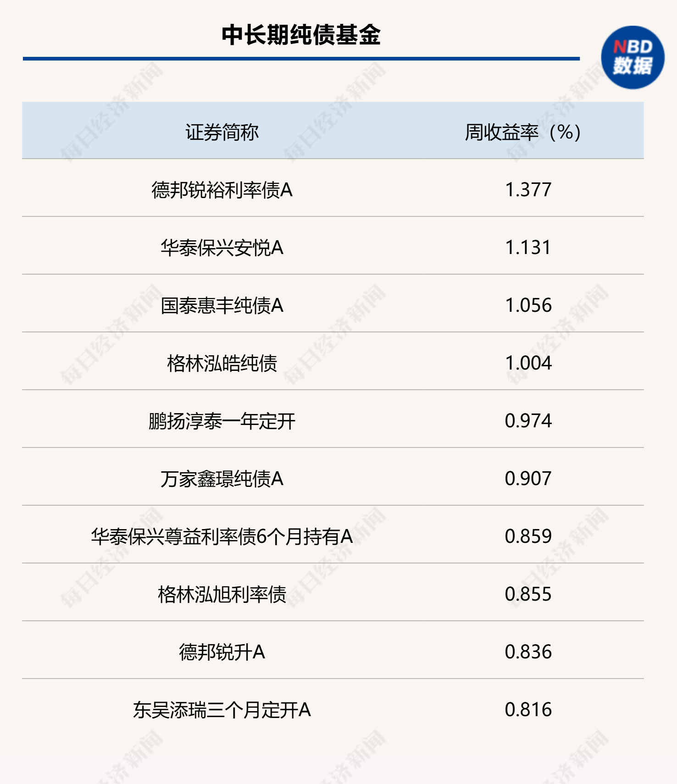The image size is (677, 784).
Task: Click the 证券简称 column header
Action: [222, 133]
